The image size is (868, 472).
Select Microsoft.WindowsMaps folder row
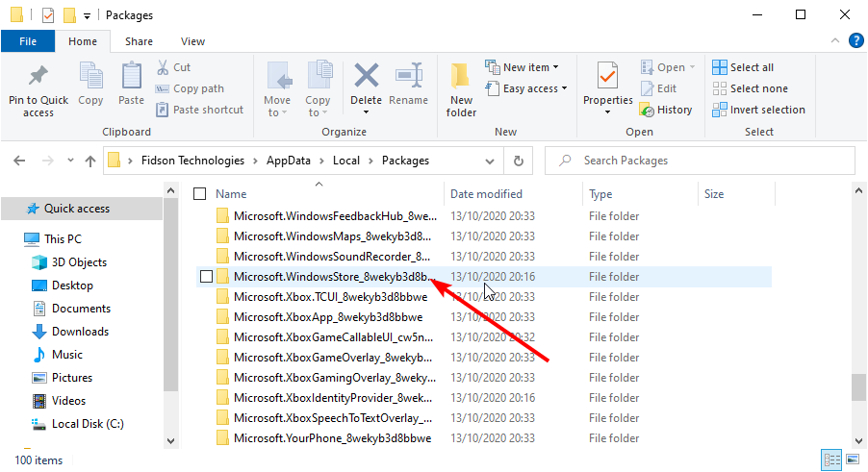click(x=483, y=236)
